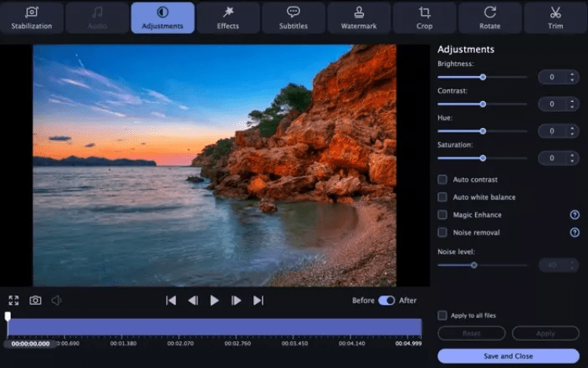588x368 pixels.
Task: Toggle the Before/After preview switch
Action: point(387,301)
